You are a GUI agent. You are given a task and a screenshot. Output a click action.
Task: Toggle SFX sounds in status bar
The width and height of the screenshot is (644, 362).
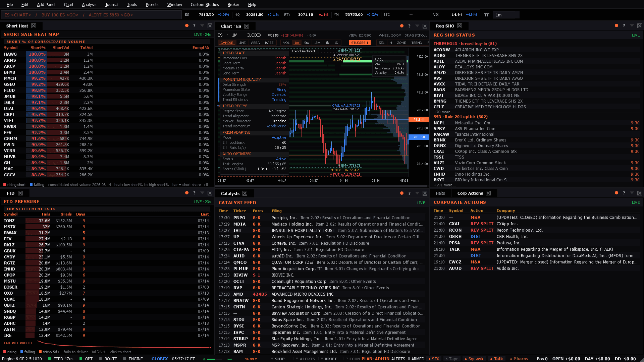click(x=434, y=359)
